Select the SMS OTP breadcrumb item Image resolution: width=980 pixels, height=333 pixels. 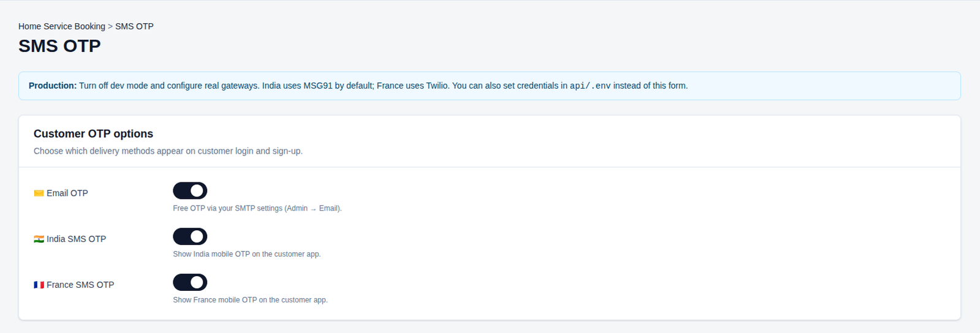tap(135, 26)
